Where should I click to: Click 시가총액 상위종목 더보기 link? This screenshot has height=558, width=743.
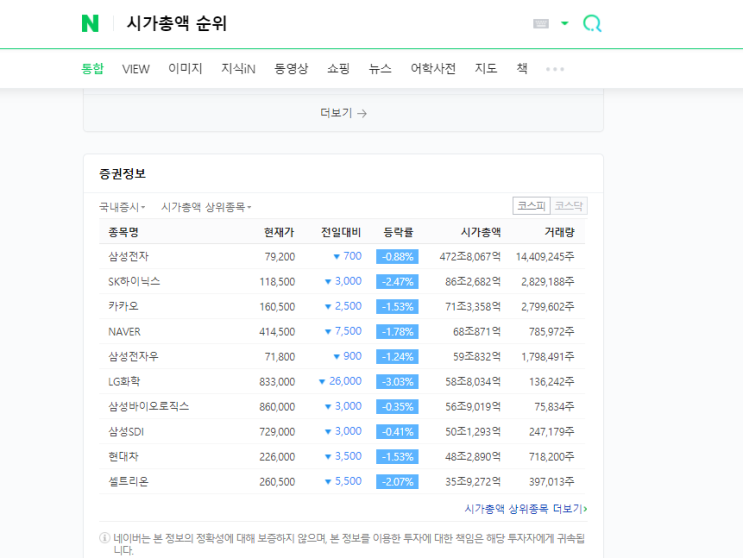[526, 509]
